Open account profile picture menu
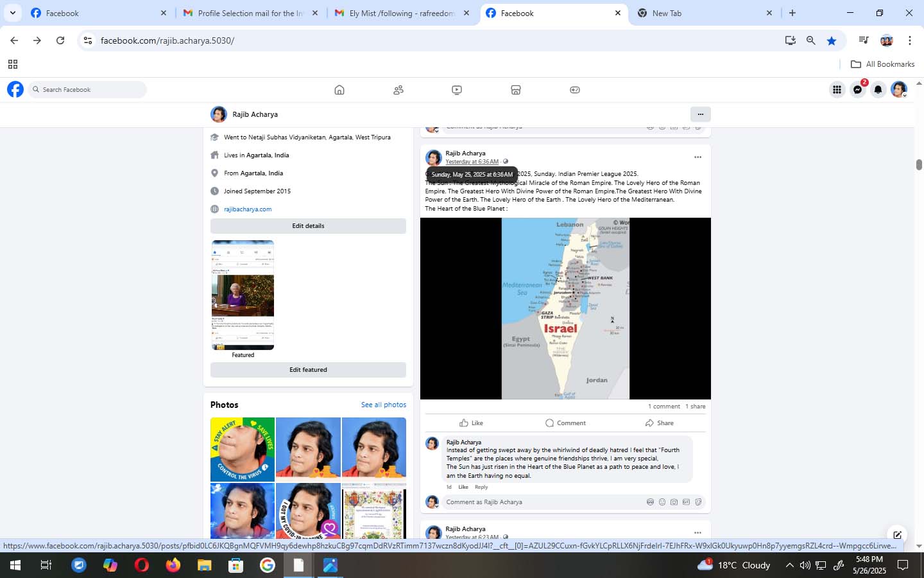This screenshot has width=924, height=578. click(899, 89)
